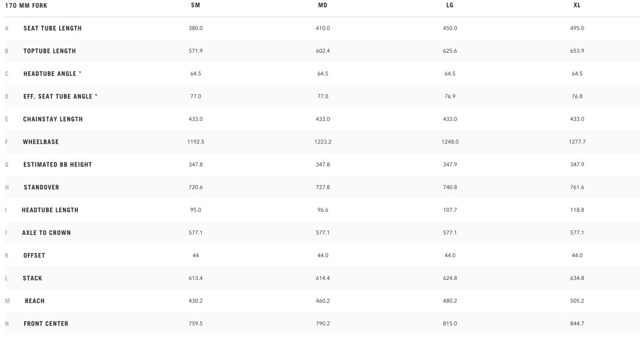Click the 170 MM FORK table heading
The height and width of the screenshot is (339, 644).
click(26, 5)
